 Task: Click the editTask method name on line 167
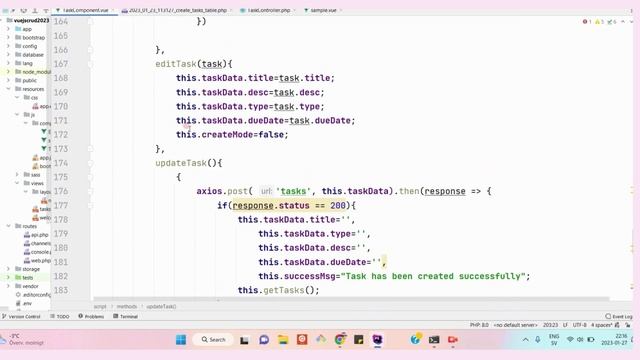176,64
